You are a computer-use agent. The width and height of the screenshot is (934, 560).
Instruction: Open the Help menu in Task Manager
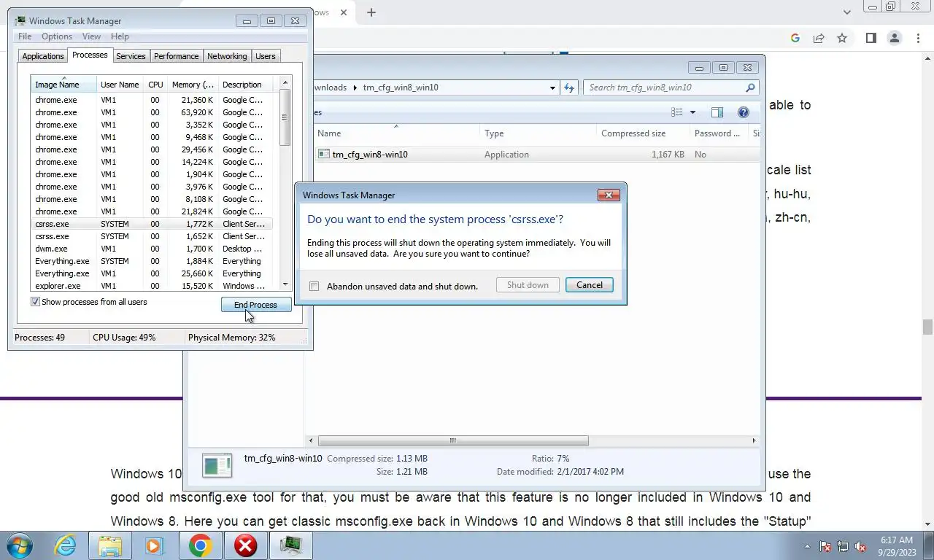(120, 36)
